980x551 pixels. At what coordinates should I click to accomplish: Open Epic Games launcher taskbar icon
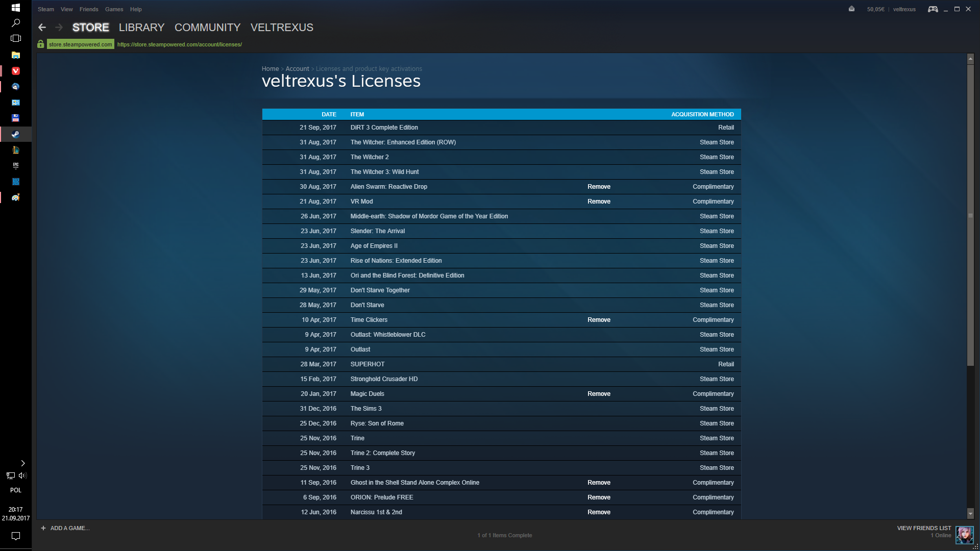pos(16,166)
